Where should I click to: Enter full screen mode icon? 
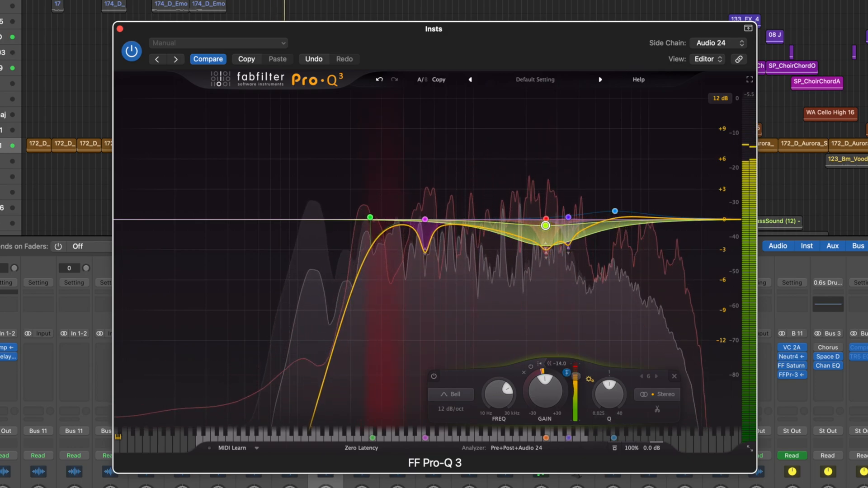(x=750, y=80)
